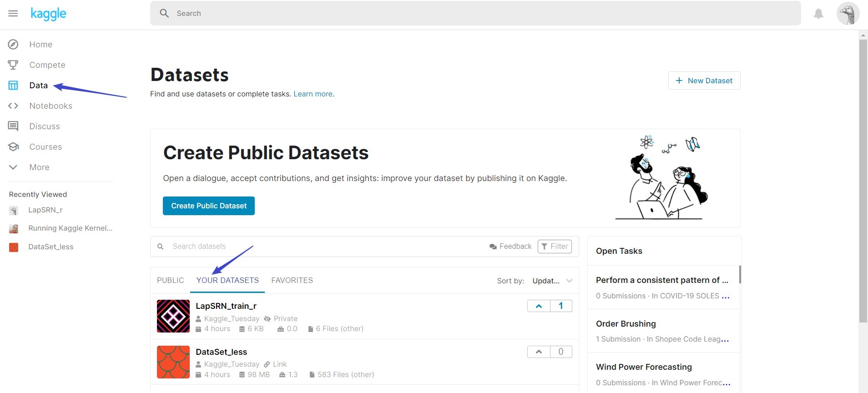This screenshot has height=393, width=868.
Task: Open recently viewed DataSet_less
Action: click(51, 247)
